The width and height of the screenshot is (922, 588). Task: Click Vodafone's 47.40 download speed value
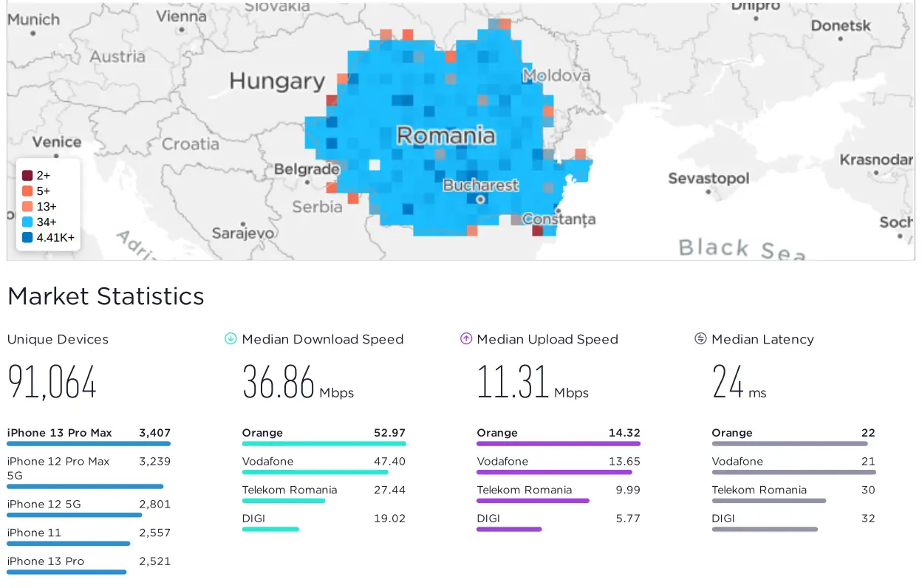(389, 462)
